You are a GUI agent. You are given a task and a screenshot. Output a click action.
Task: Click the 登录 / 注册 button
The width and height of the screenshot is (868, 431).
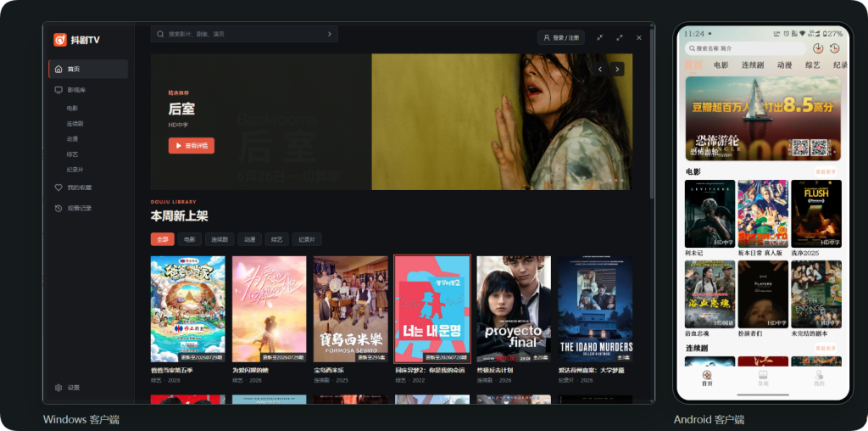tap(561, 37)
